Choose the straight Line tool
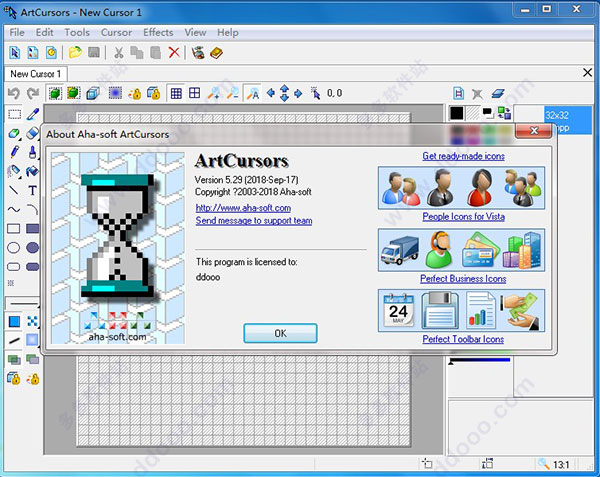The width and height of the screenshot is (600, 477). click(x=14, y=190)
